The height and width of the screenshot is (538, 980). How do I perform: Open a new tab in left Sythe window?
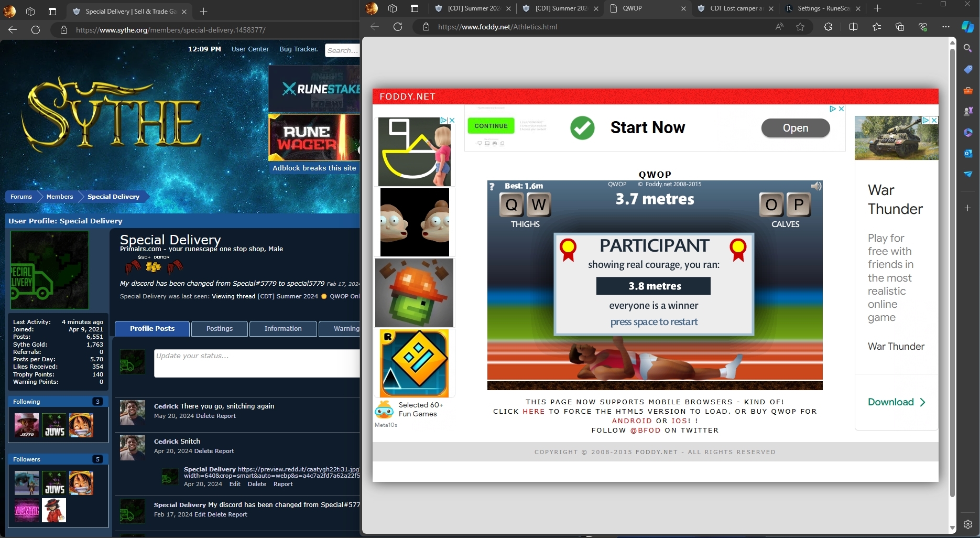click(x=204, y=11)
